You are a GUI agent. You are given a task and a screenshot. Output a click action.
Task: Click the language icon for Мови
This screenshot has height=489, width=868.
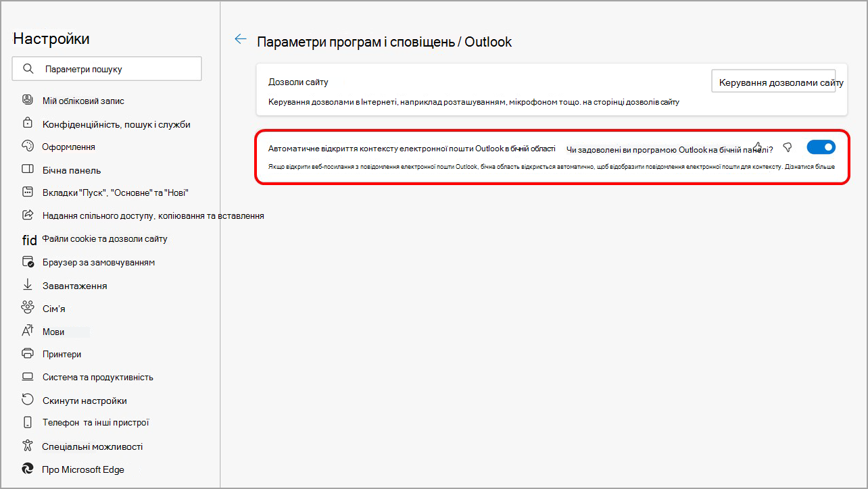pos(28,331)
